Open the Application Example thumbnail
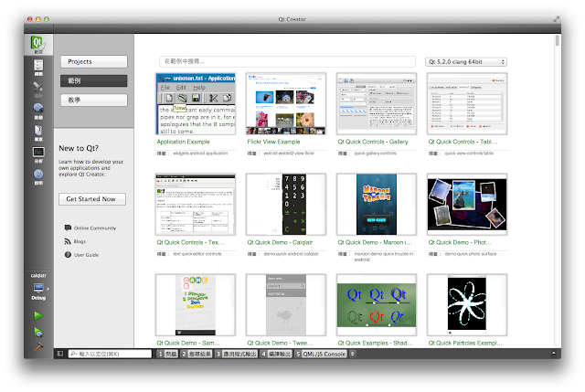 tap(196, 103)
